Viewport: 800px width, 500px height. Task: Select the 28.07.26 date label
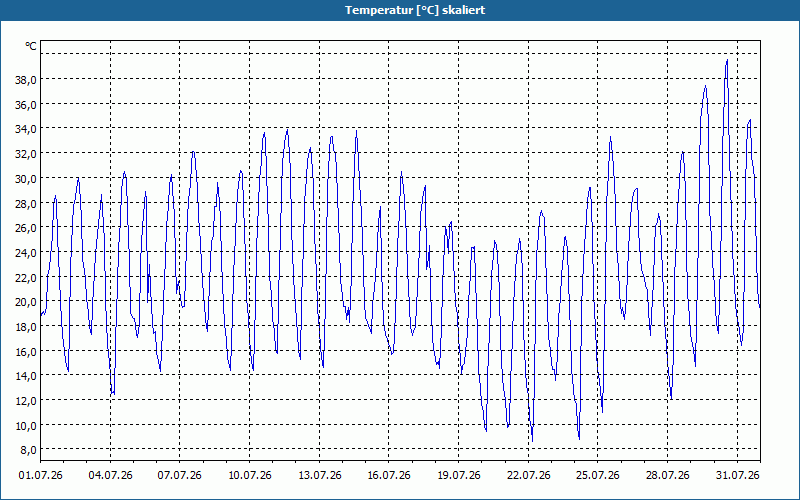tap(667, 476)
